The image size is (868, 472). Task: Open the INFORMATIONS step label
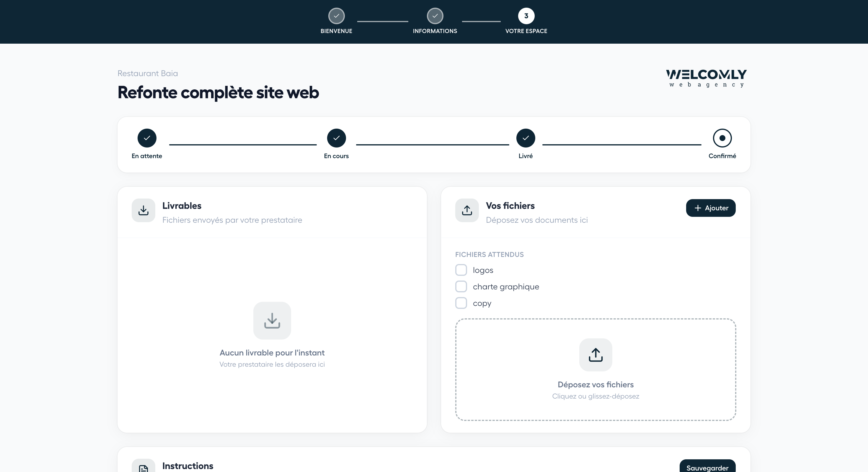(435, 31)
